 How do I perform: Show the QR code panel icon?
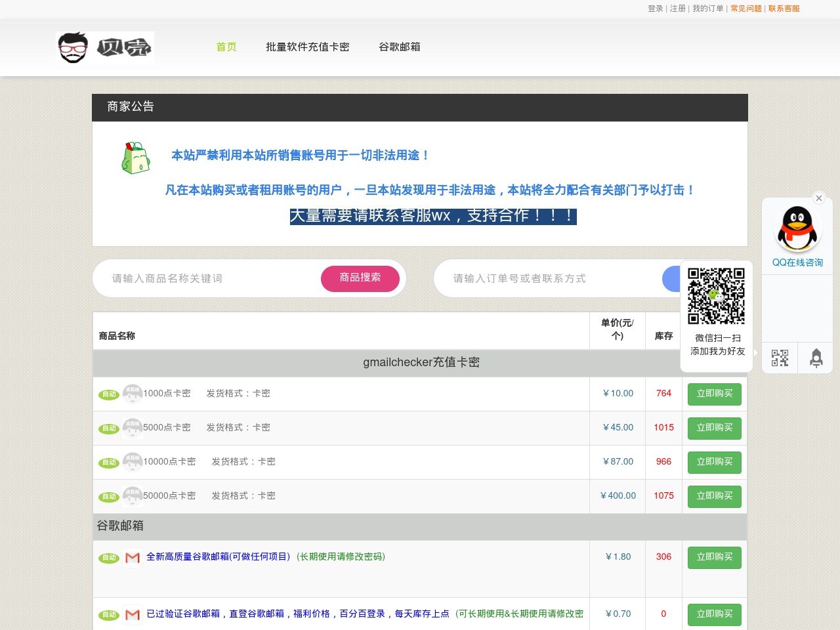pos(780,358)
